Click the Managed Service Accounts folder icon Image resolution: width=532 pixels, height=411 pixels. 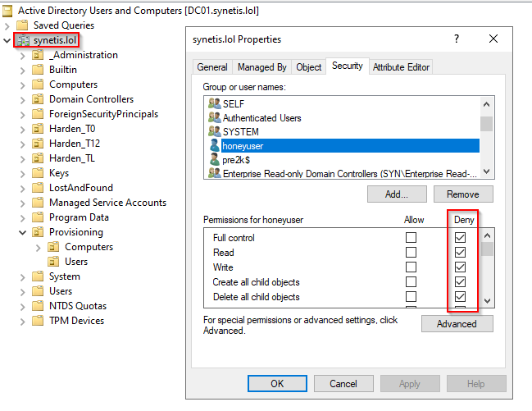click(38, 203)
